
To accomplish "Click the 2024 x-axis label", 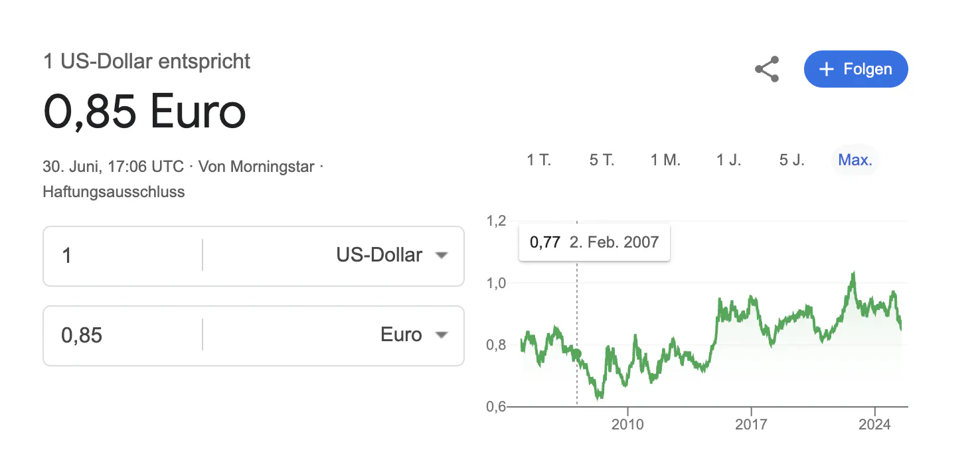I will pos(875,424).
